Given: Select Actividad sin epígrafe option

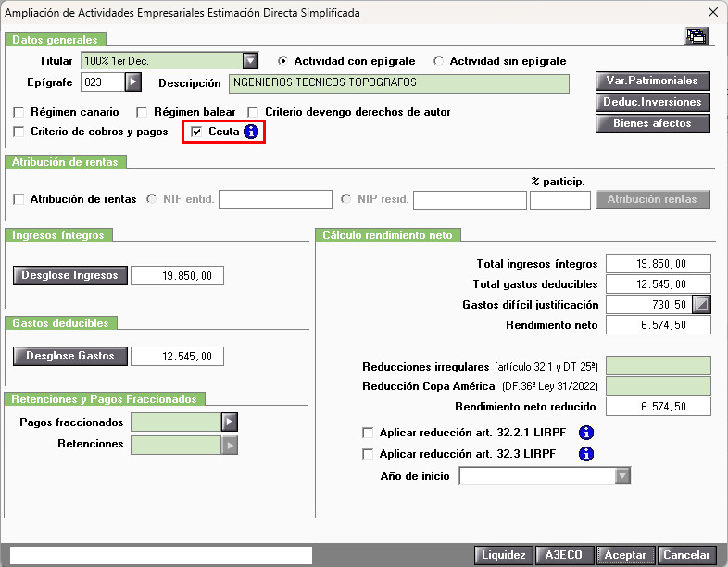Looking at the screenshot, I should point(438,61).
